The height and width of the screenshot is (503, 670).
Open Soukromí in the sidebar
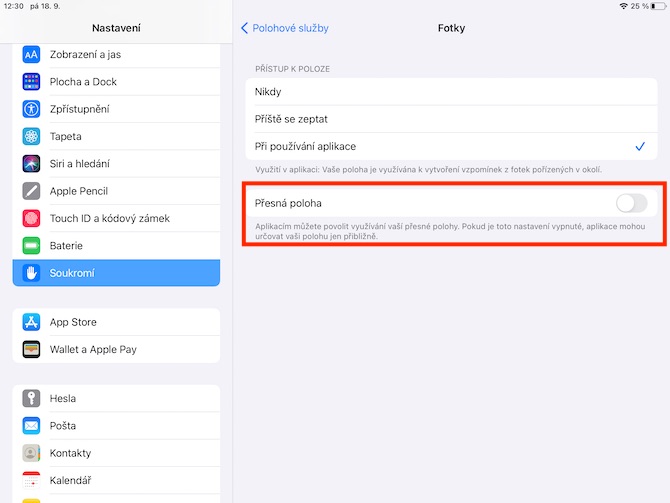click(x=116, y=273)
